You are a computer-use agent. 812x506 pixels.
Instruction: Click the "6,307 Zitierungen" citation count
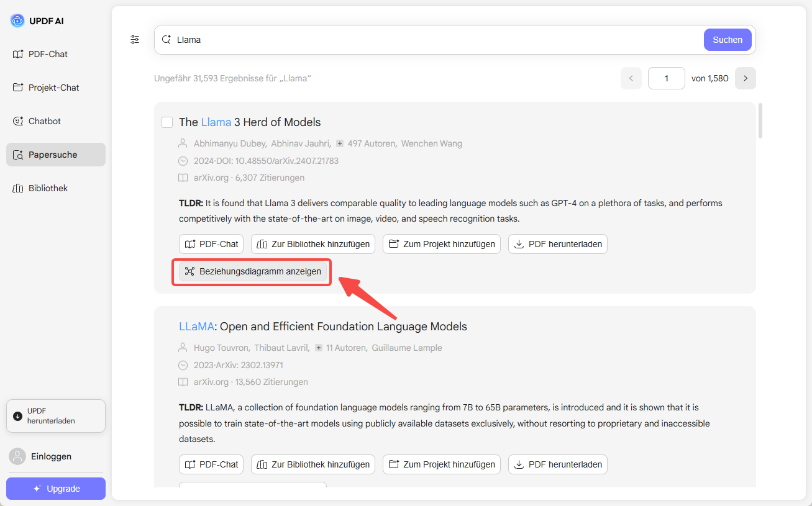point(270,178)
